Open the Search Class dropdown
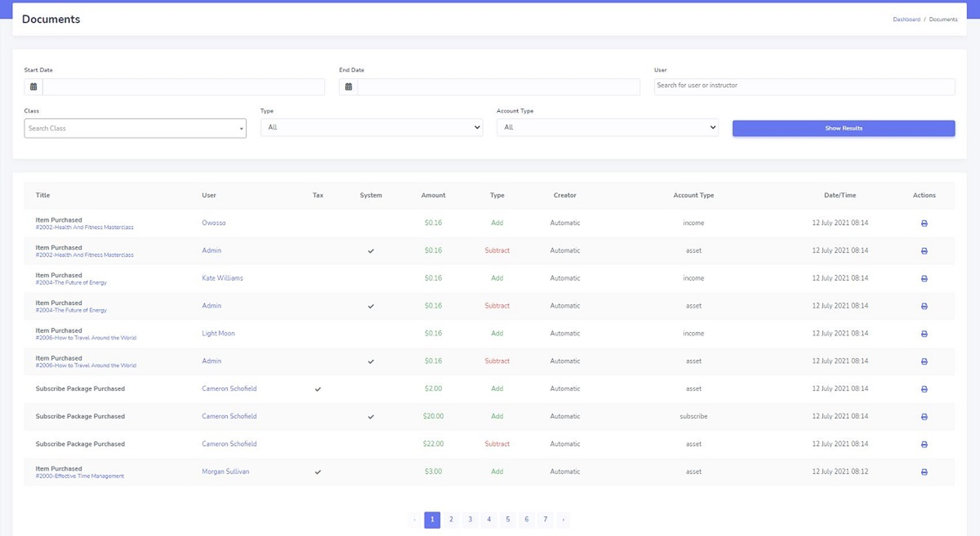The image size is (980, 536). 135,128
